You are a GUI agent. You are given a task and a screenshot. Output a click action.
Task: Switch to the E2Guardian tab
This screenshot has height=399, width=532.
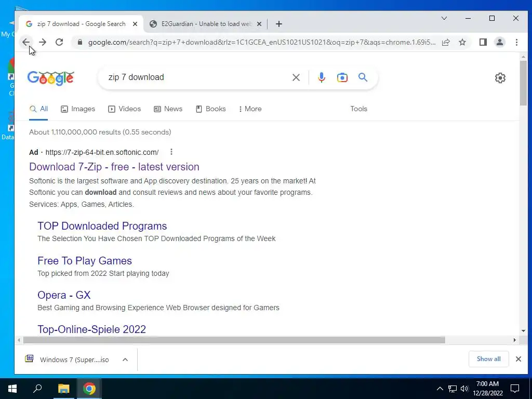[205, 24]
